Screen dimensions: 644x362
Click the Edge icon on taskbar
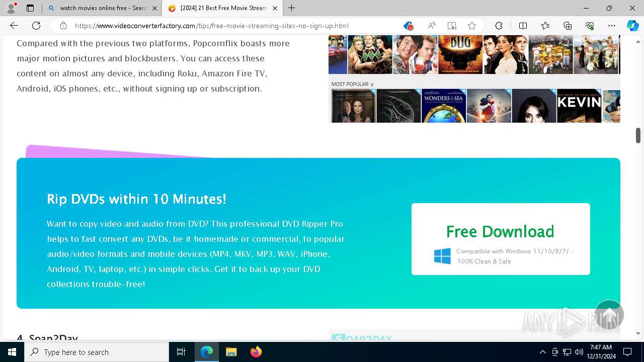(x=207, y=352)
